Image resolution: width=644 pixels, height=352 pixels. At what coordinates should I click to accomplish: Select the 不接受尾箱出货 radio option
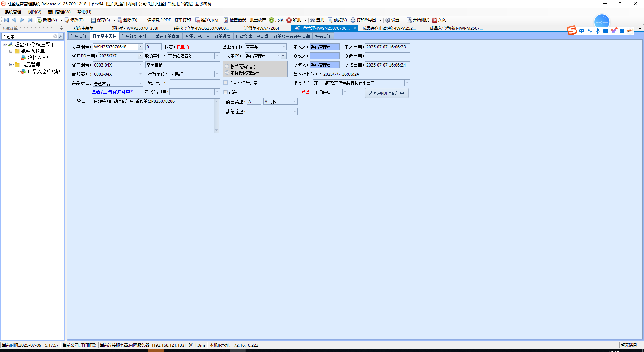click(x=227, y=73)
